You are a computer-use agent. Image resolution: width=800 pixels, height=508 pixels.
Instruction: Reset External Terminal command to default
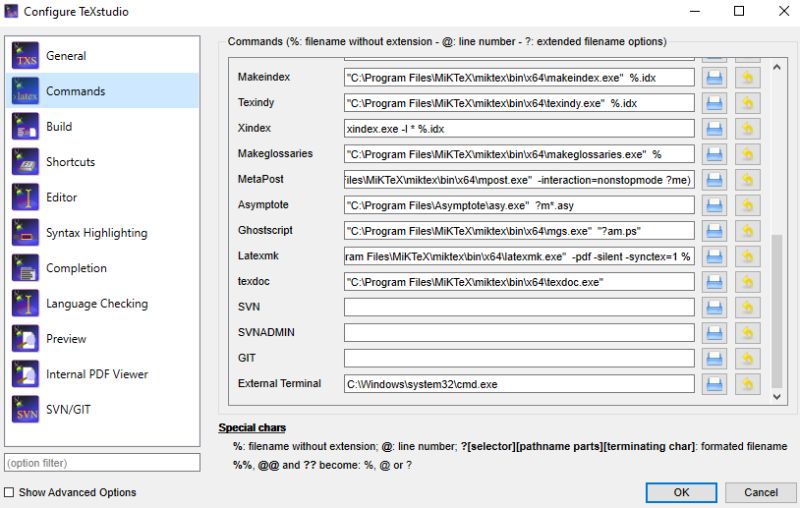[x=747, y=384]
